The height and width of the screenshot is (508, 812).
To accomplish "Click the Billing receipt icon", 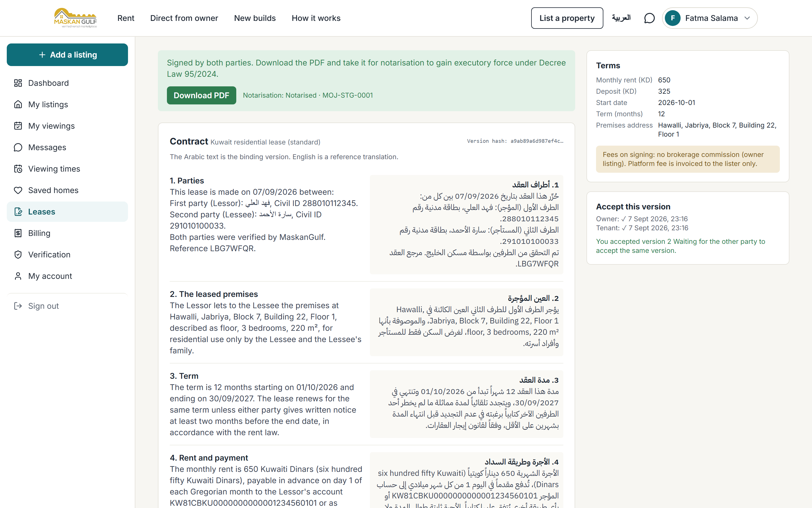I will click(x=18, y=233).
